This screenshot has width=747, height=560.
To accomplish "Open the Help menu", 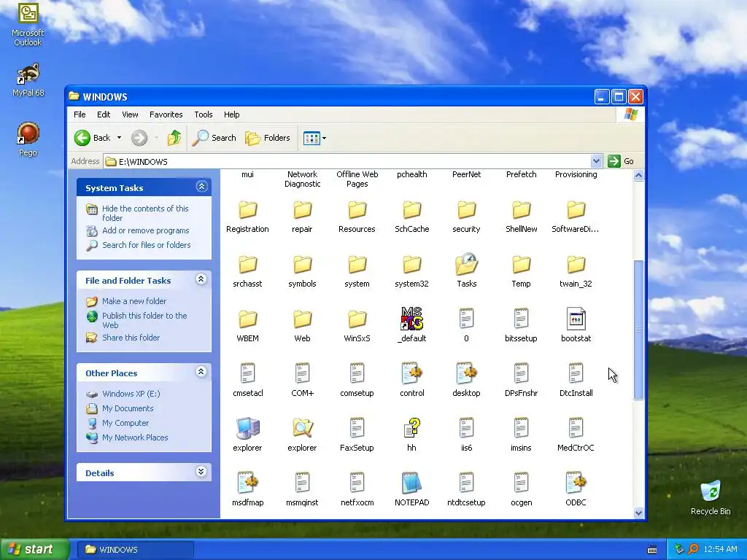I will pyautogui.click(x=231, y=114).
